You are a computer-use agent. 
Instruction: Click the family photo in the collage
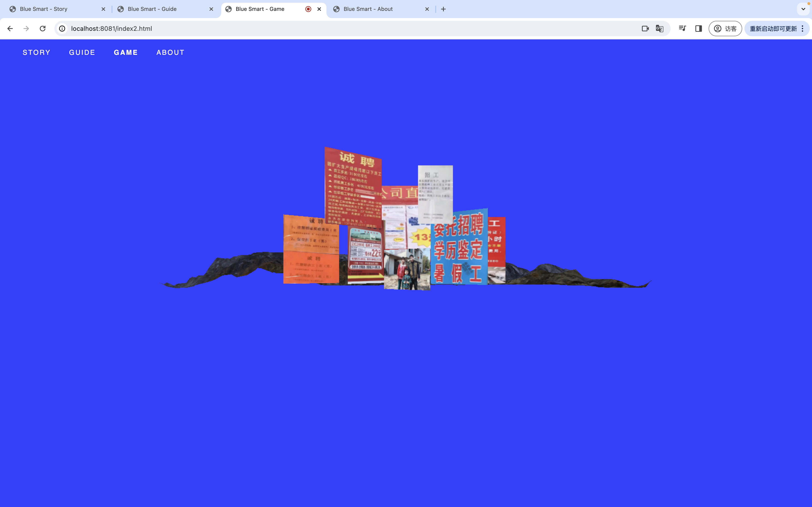click(x=407, y=269)
